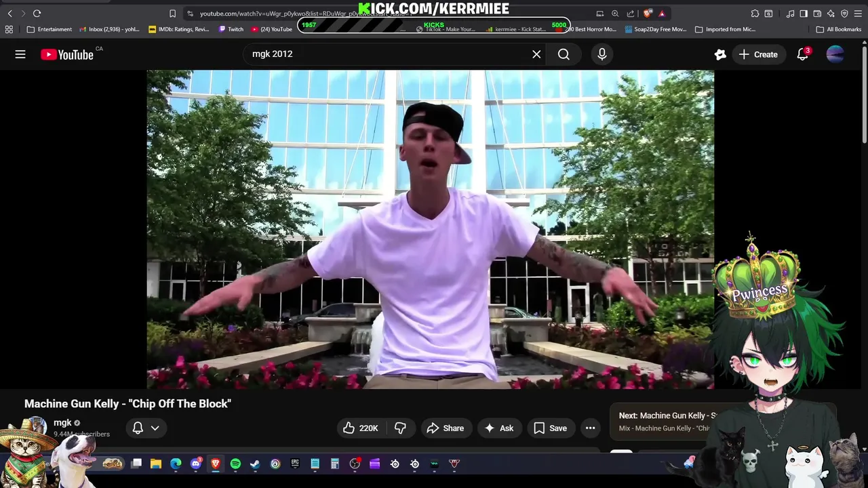868x488 pixels.
Task: Open the account avatar menu
Action: [x=835, y=54]
